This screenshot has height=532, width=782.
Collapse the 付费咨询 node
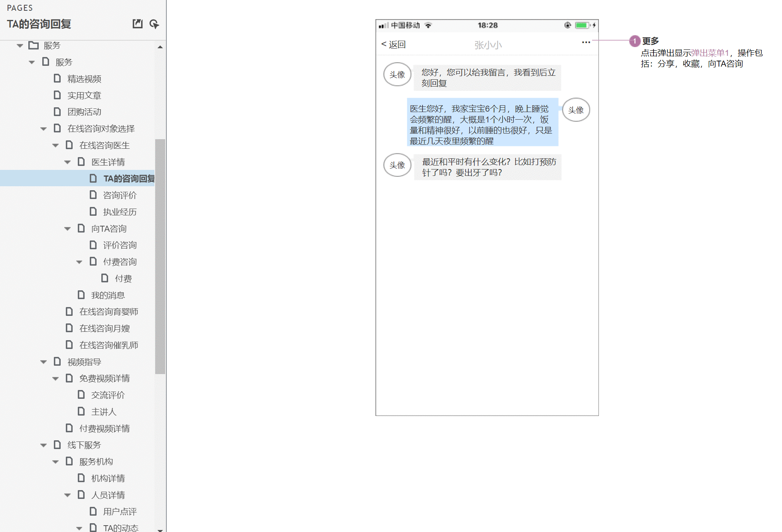(x=79, y=262)
